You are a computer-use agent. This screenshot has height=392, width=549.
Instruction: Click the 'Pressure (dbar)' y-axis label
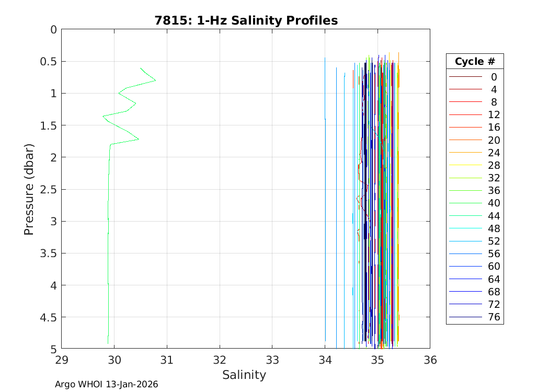point(29,189)
